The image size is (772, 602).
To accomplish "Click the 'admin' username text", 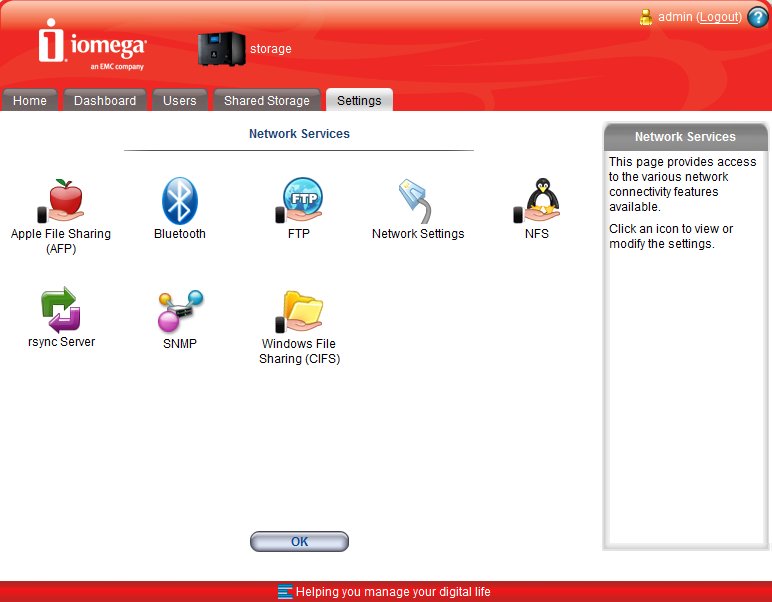I will (x=675, y=17).
